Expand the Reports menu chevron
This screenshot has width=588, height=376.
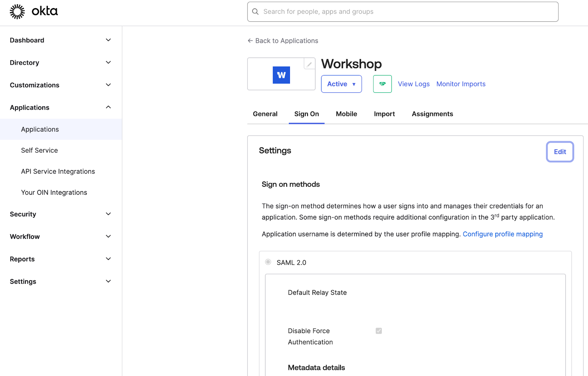[108, 259]
